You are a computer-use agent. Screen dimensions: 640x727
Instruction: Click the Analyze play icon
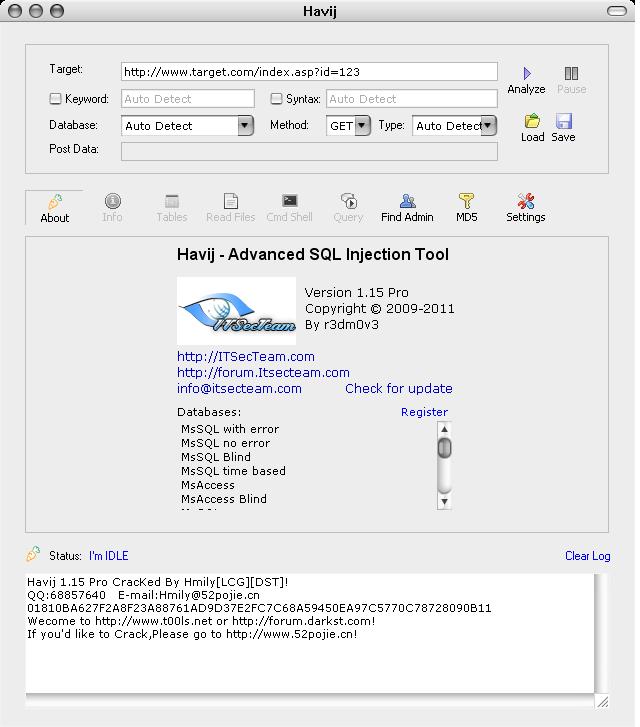click(x=527, y=73)
